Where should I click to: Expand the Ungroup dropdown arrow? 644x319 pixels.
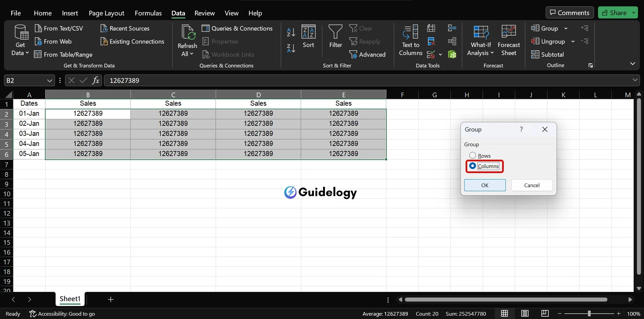573,42
